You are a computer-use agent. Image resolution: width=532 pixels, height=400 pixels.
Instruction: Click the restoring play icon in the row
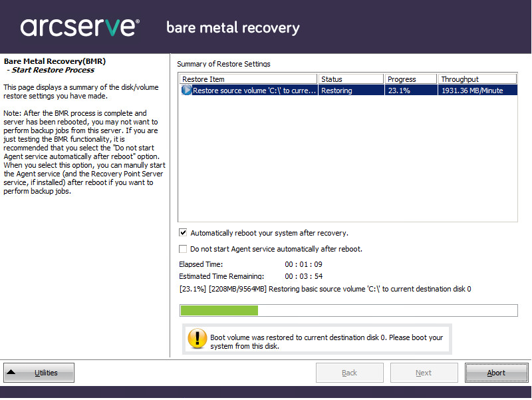pos(186,91)
